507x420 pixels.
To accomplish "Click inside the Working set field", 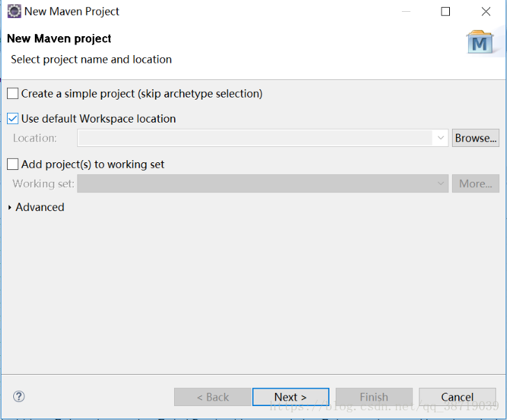I will (x=256, y=184).
